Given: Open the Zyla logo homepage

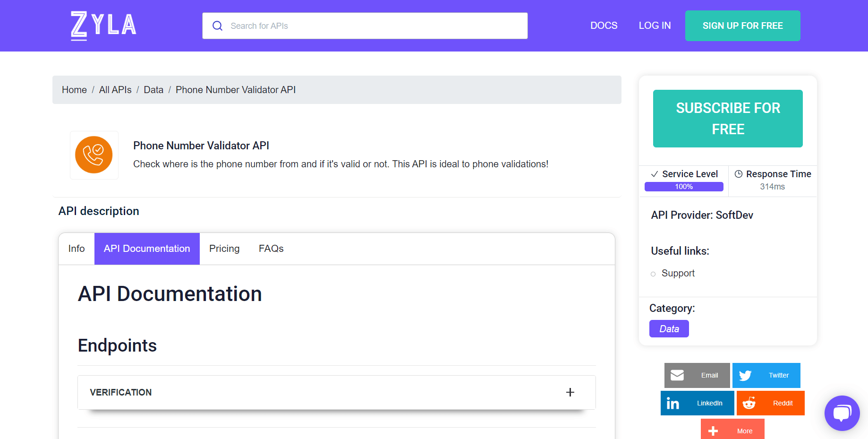Looking at the screenshot, I should (x=103, y=26).
